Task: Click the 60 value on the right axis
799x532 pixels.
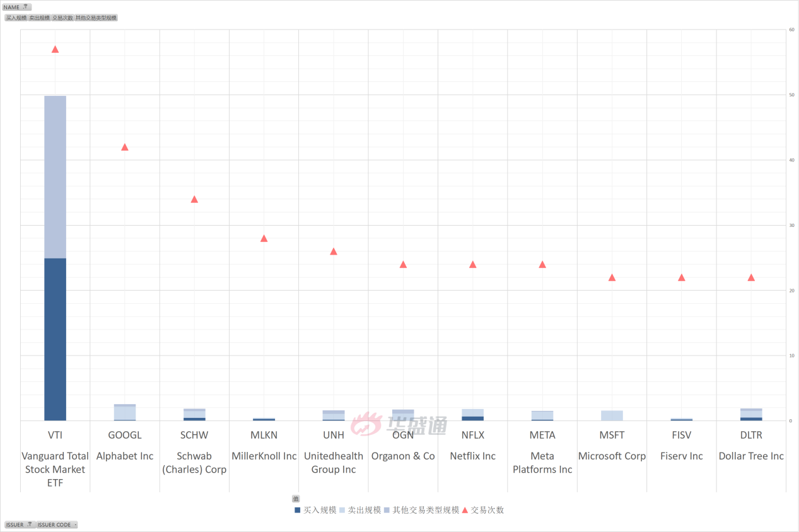Action: pos(791,30)
